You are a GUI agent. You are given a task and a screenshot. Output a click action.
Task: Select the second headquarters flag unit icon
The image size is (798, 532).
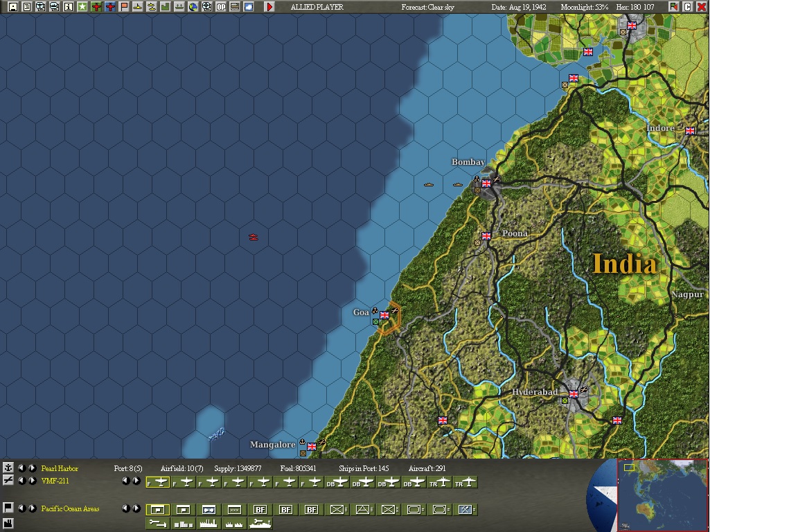(x=183, y=510)
